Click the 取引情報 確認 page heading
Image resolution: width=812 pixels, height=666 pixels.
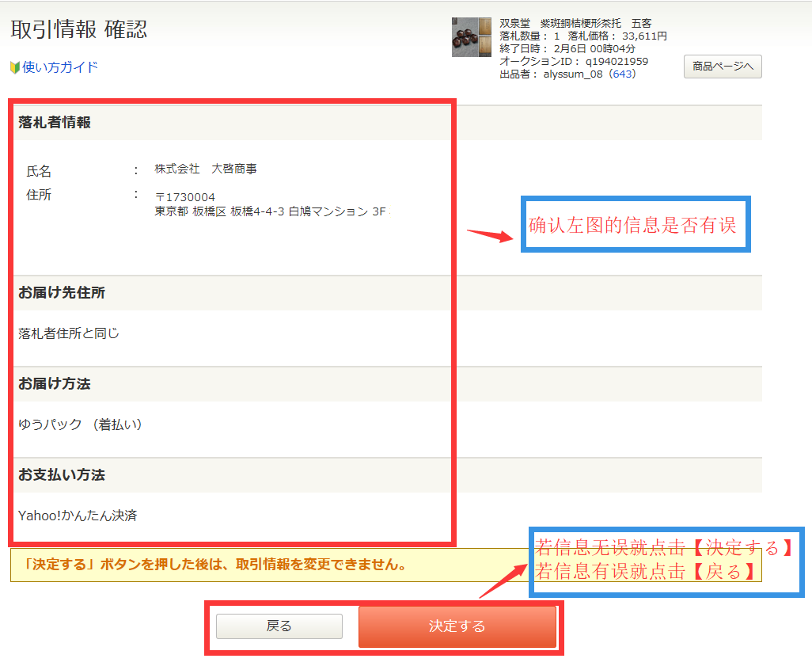[78, 29]
